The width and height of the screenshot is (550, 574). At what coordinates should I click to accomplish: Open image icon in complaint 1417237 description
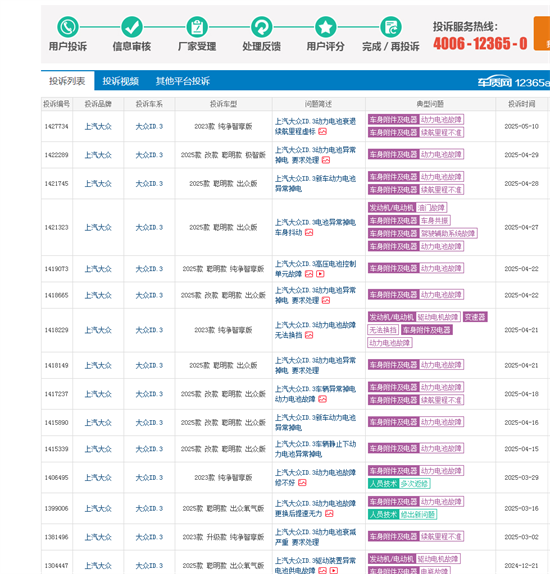[x=322, y=399]
